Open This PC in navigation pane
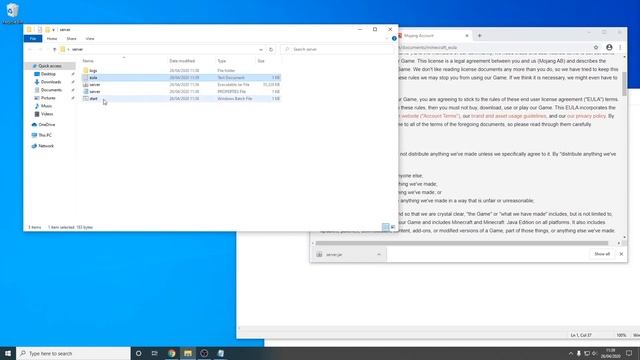The height and width of the screenshot is (360, 640). (x=45, y=135)
